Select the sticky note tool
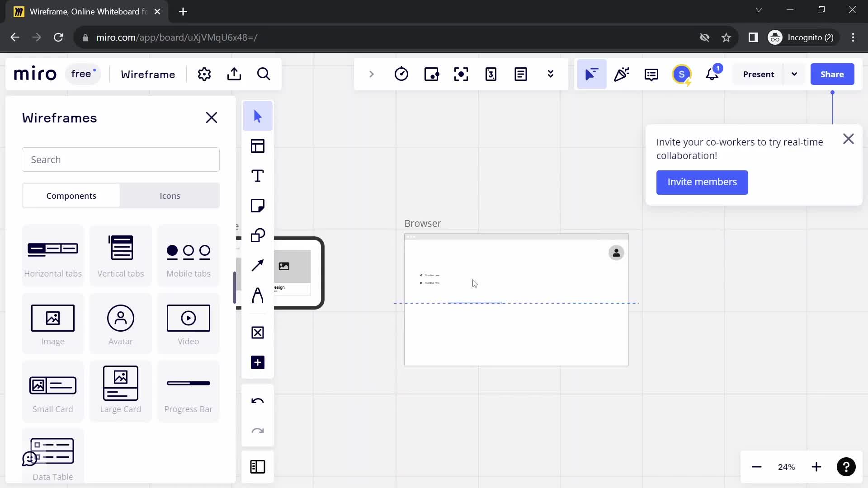Image resolution: width=868 pixels, height=488 pixels. [x=258, y=206]
